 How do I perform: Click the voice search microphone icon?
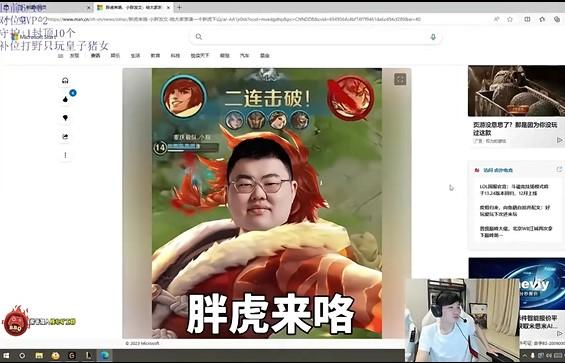click(x=433, y=37)
